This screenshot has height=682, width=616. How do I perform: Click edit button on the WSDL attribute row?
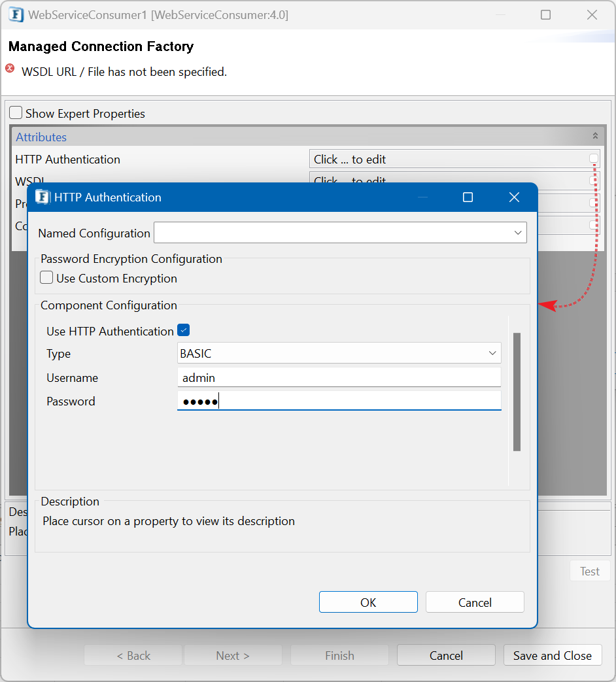click(x=594, y=180)
